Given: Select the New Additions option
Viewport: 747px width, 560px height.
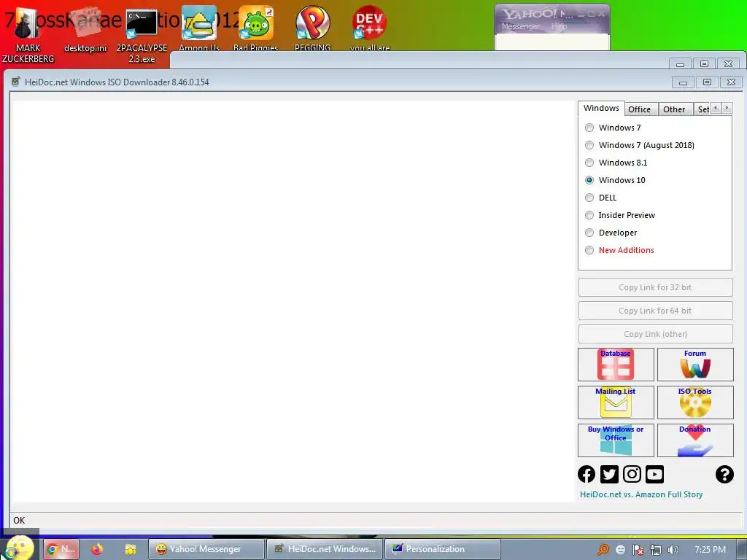Looking at the screenshot, I should point(589,250).
